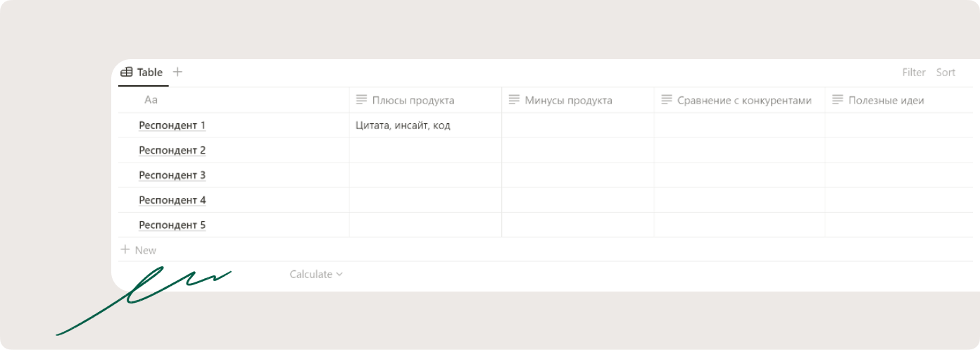
Task: Click the table view icon beside Table
Action: point(127,72)
